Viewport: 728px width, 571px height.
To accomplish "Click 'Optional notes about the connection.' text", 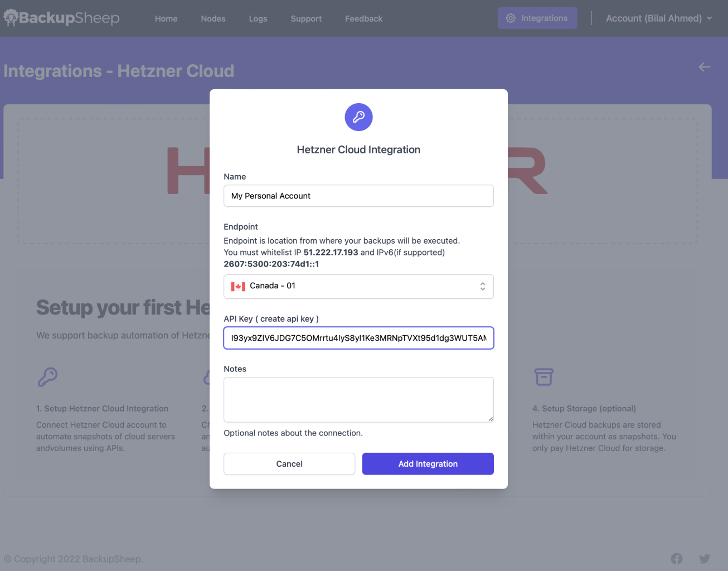I will (293, 433).
